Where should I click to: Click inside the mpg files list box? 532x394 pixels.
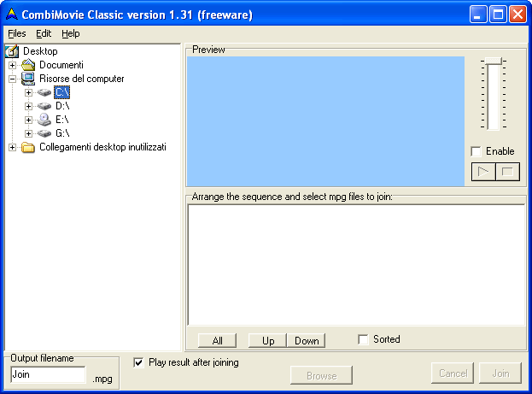pyautogui.click(x=356, y=265)
